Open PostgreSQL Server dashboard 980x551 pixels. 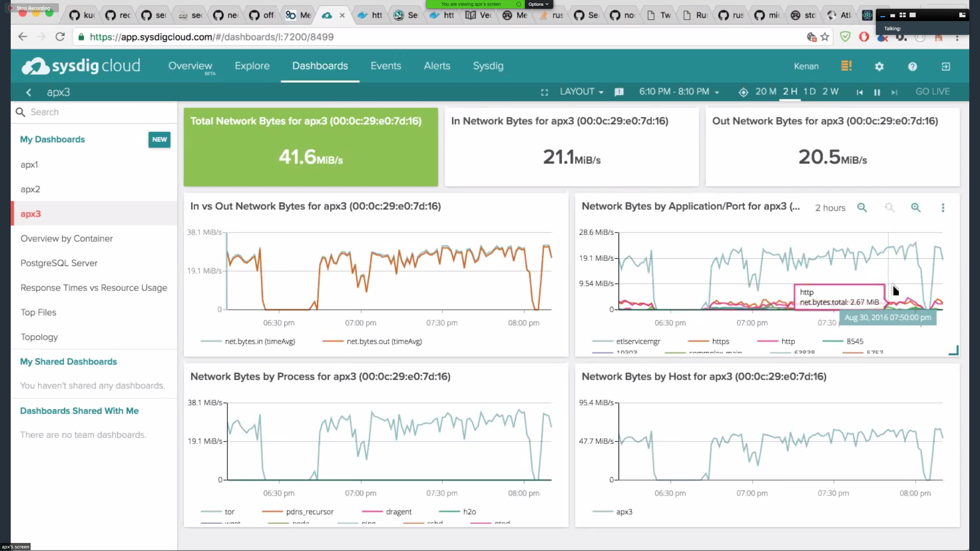pyautogui.click(x=94, y=263)
